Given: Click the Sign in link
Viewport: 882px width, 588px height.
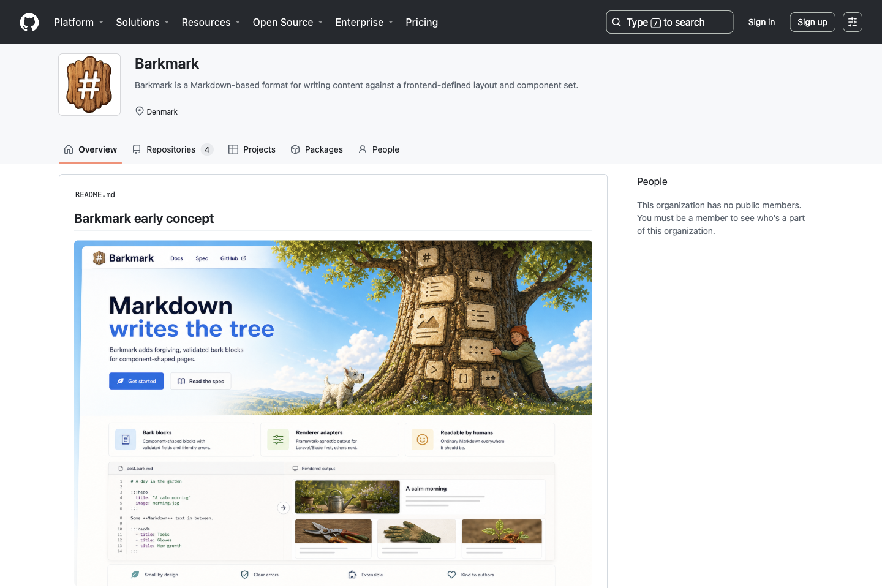Looking at the screenshot, I should (x=761, y=22).
